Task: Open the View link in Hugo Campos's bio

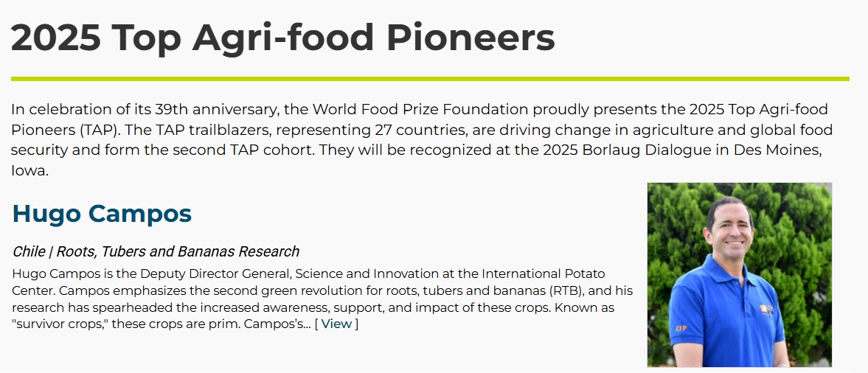Action: tap(336, 324)
